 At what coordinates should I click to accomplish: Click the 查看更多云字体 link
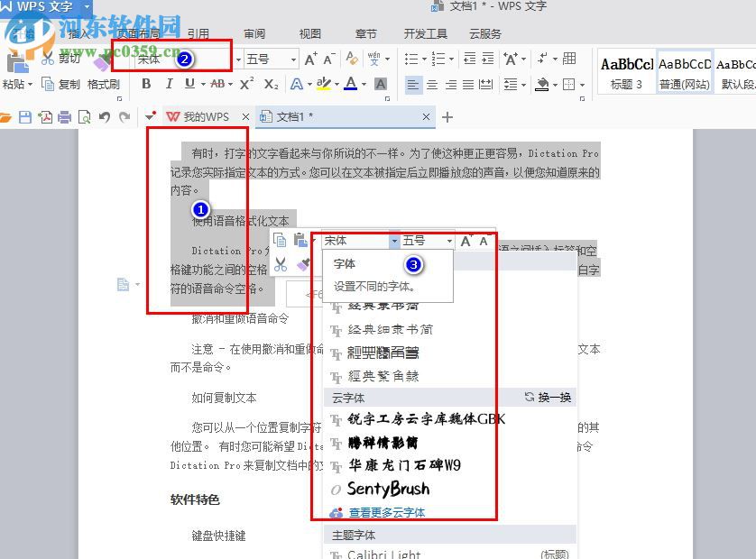[385, 511]
